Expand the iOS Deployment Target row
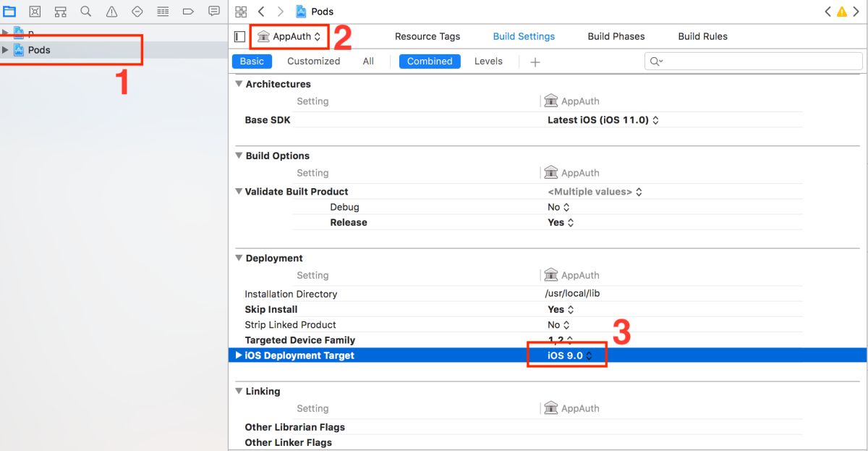 [x=239, y=355]
